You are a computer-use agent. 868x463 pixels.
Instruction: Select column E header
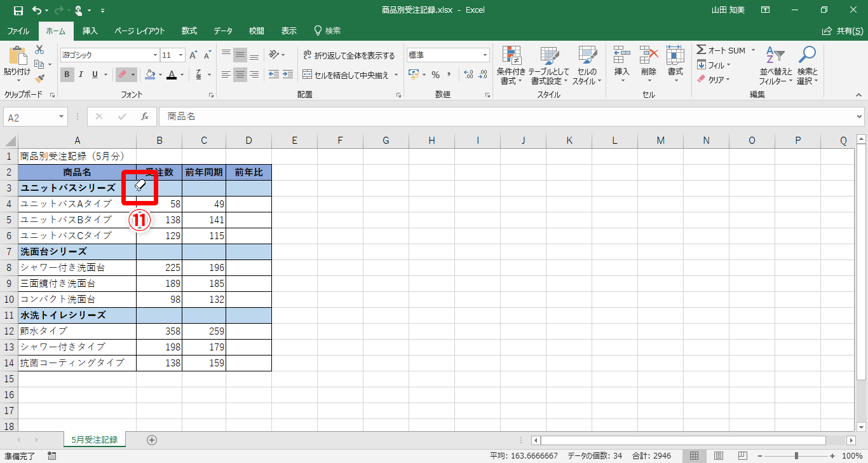pos(294,141)
